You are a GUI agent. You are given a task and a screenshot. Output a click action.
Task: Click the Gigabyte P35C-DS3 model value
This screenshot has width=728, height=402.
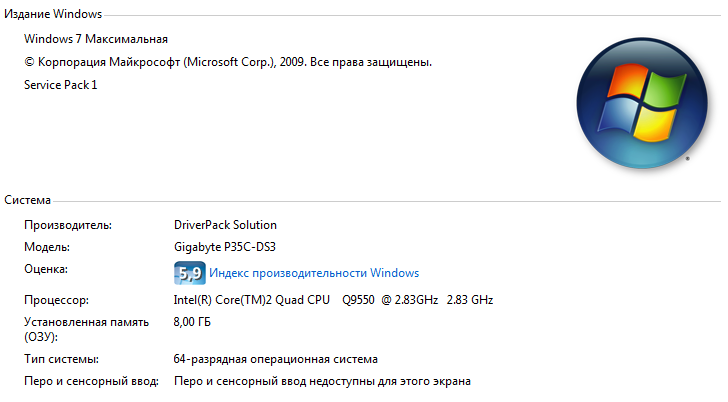(x=225, y=247)
